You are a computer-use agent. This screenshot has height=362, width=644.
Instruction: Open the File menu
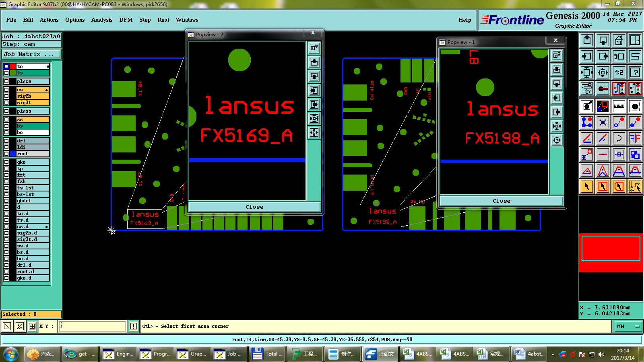pos(11,20)
